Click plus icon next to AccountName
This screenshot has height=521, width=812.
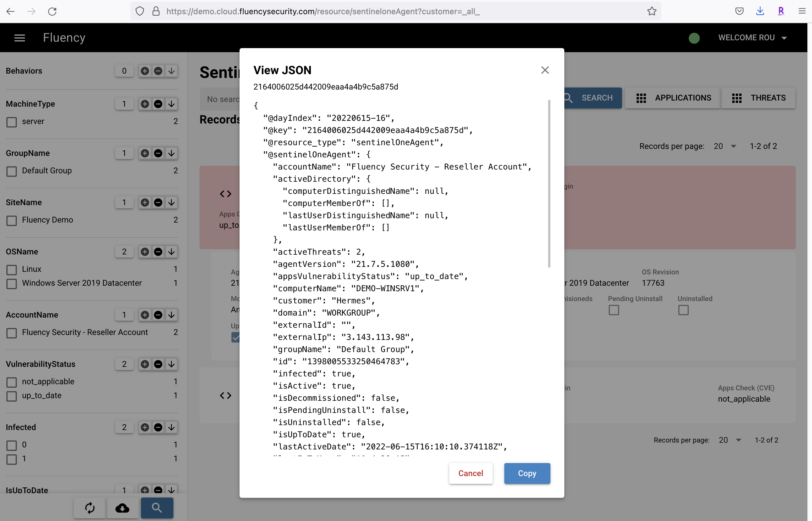[145, 315]
